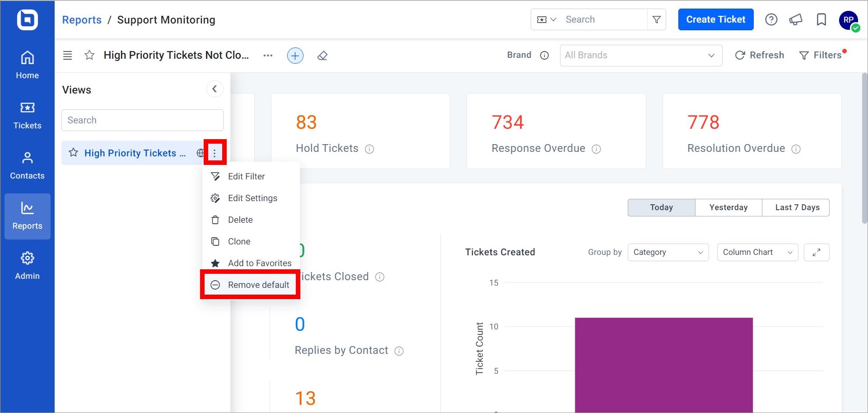Click the Views search field
The image size is (868, 413).
click(x=142, y=120)
